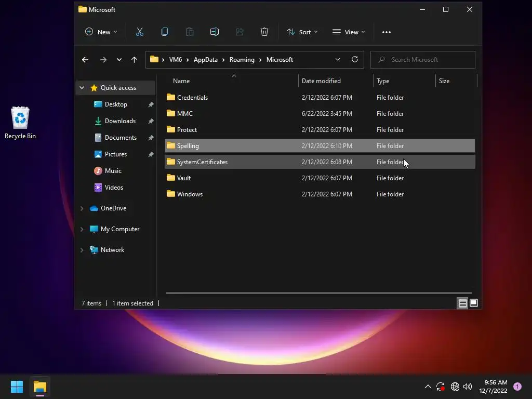
Task: Open the Windows Start menu
Action: (x=17, y=387)
